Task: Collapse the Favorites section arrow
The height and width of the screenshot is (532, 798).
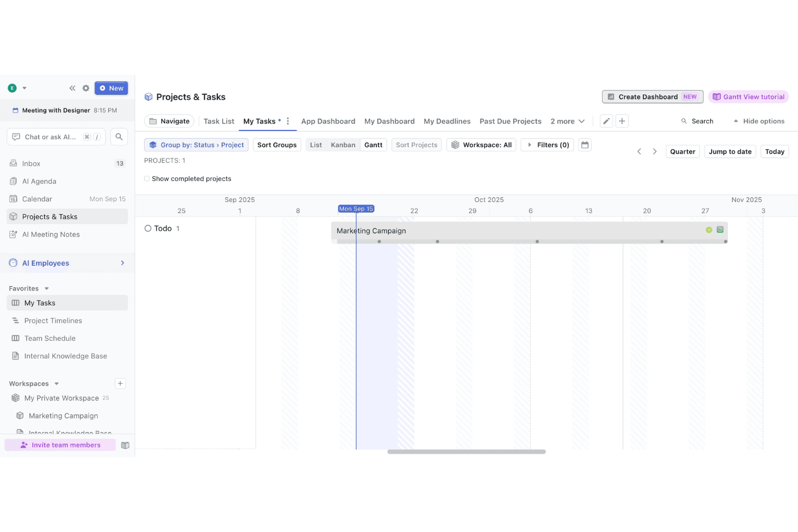Action: tap(47, 289)
